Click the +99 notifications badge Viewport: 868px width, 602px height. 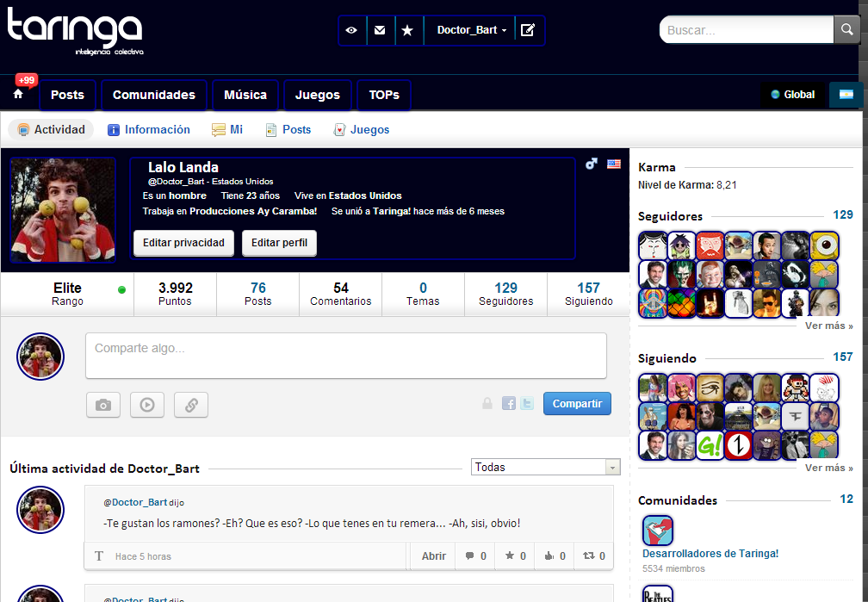26,80
